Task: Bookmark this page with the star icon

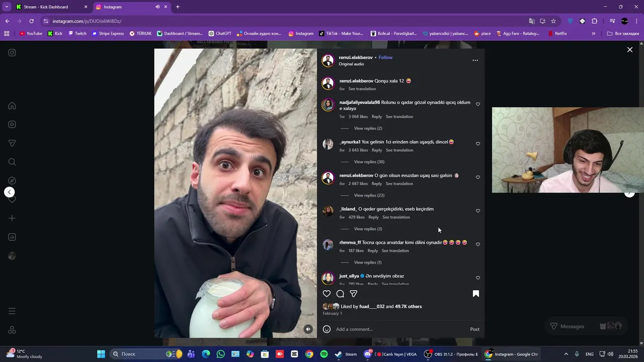Action: coord(553,21)
